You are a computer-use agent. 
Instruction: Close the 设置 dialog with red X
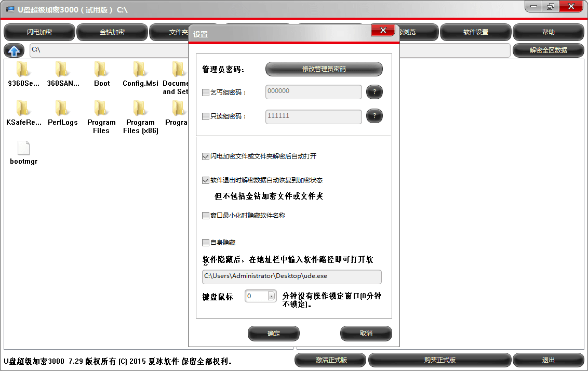coord(383,31)
